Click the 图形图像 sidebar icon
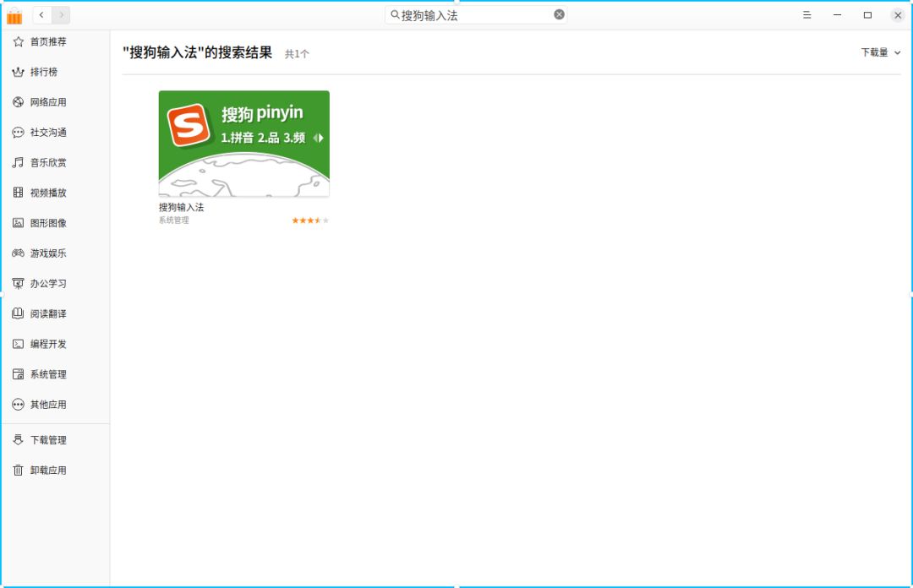This screenshot has width=913, height=588. point(18,222)
